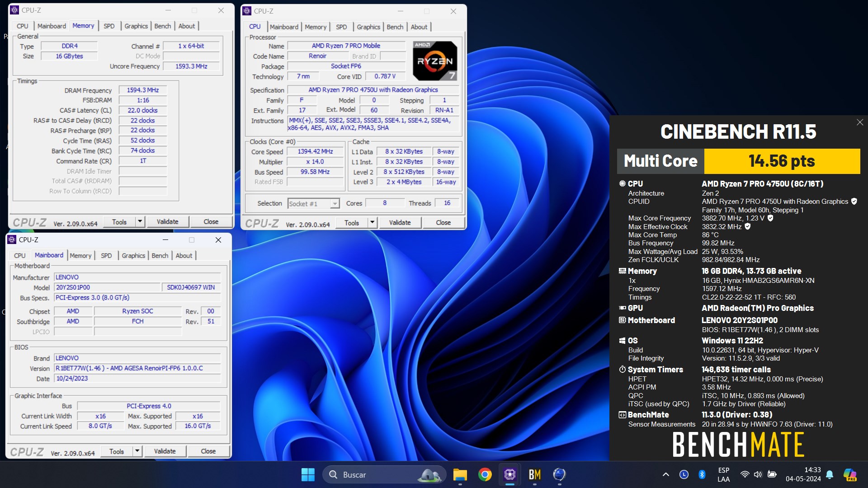Open Tools dropdown arrow in CPU window

coord(373,222)
